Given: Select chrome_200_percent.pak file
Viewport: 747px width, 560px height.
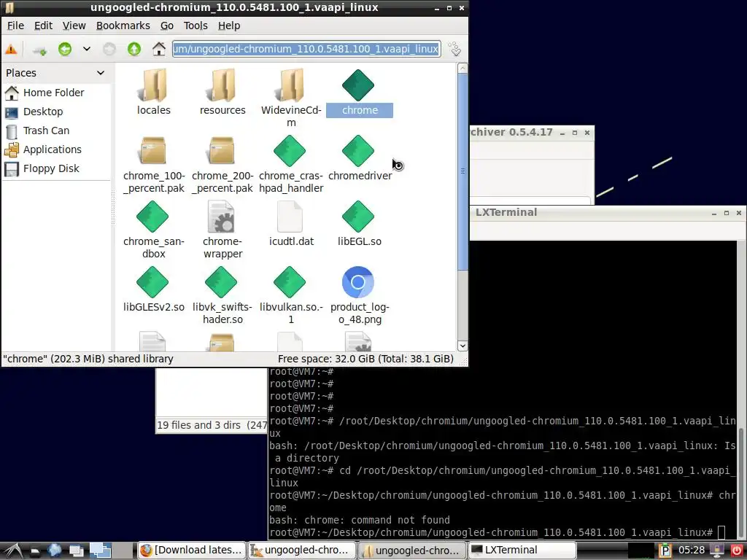Looking at the screenshot, I should click(222, 164).
